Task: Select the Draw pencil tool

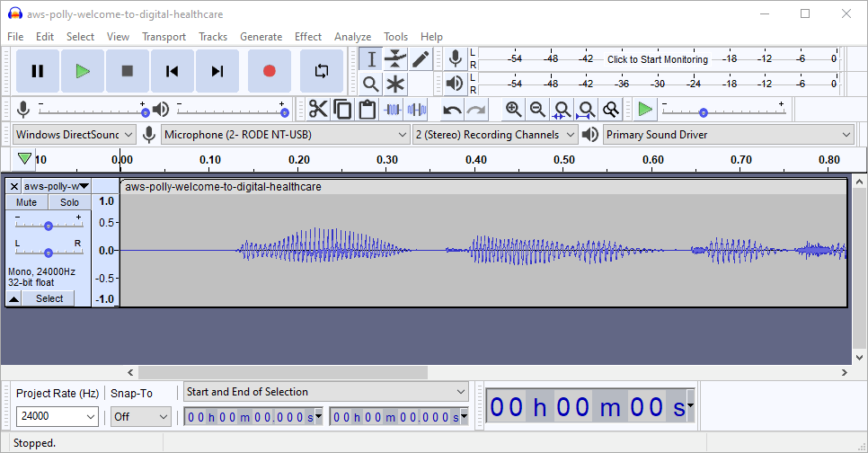Action: (421, 59)
